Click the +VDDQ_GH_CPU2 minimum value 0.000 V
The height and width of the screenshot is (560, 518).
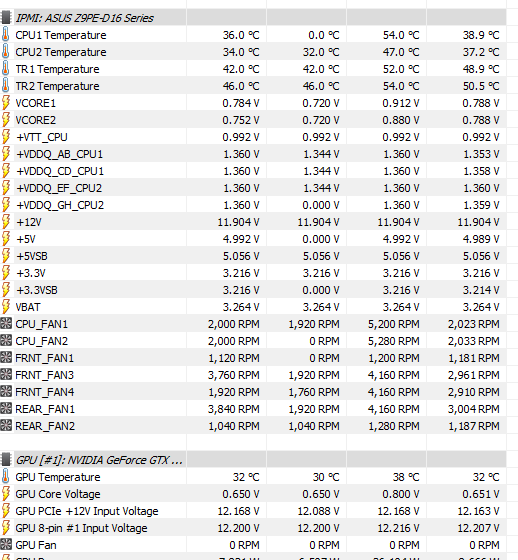coord(320,205)
